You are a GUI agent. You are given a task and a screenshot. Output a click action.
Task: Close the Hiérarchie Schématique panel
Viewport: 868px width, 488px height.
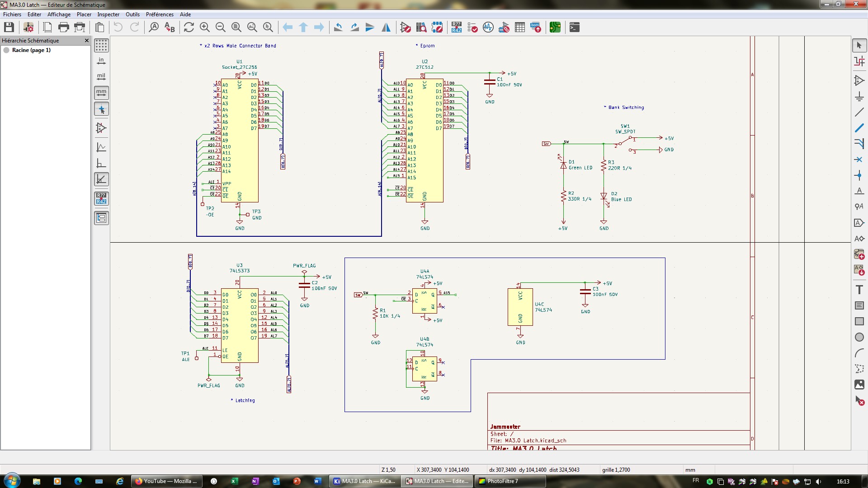click(87, 41)
